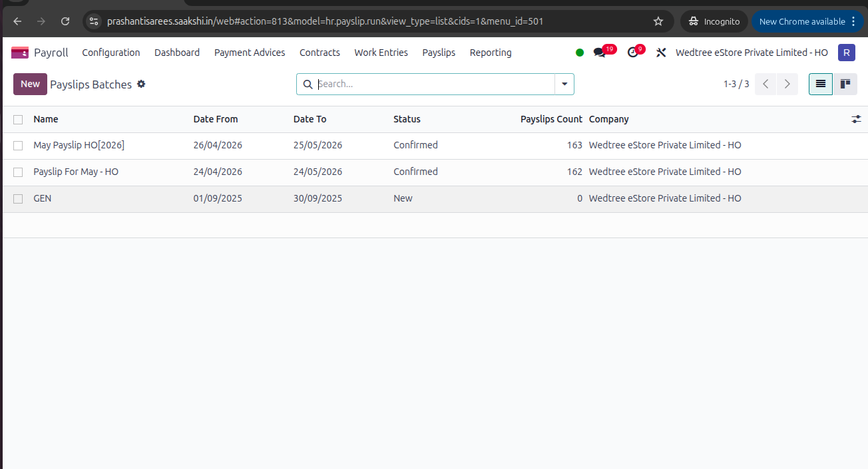Go to next page of records

(787, 84)
